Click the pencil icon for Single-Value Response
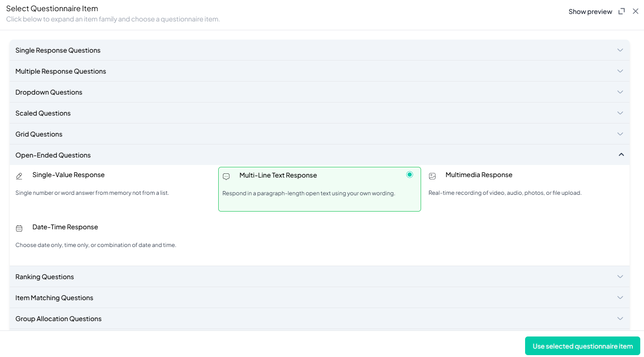644x357 pixels. click(19, 176)
